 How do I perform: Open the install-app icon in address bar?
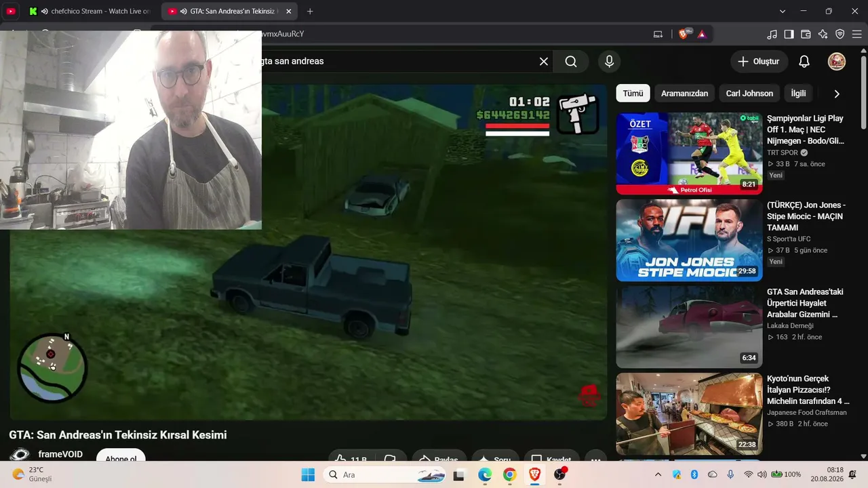point(658,34)
